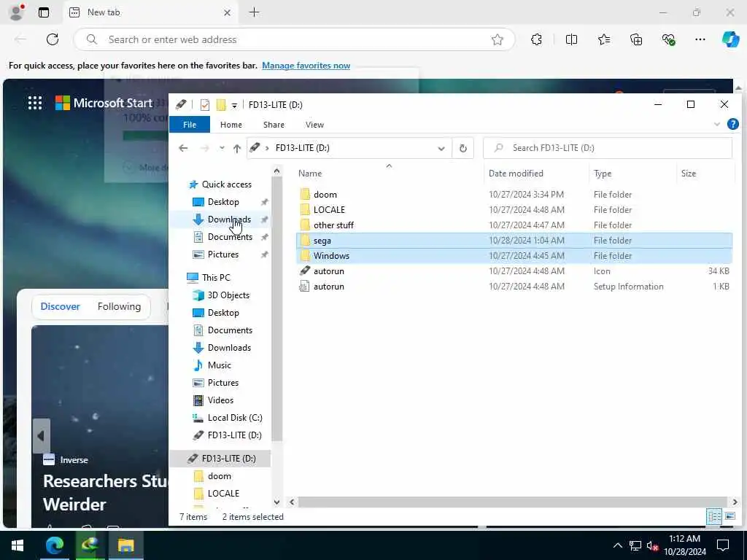Open Videos in navigation pane

coord(220,400)
